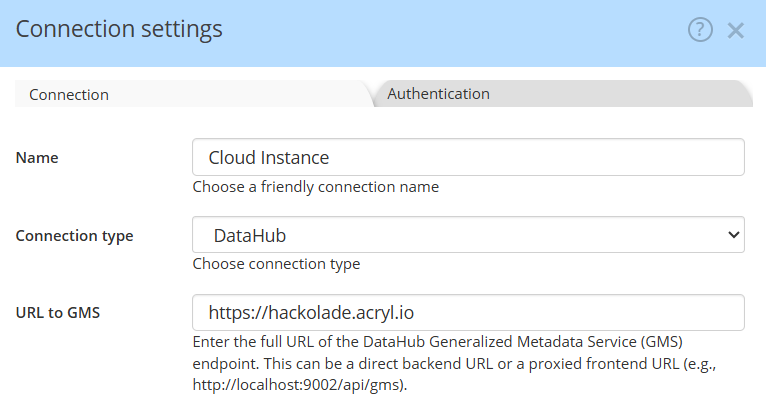Click the 'Connection settings' dialog title
This screenshot has width=766, height=413.
pyautogui.click(x=119, y=29)
